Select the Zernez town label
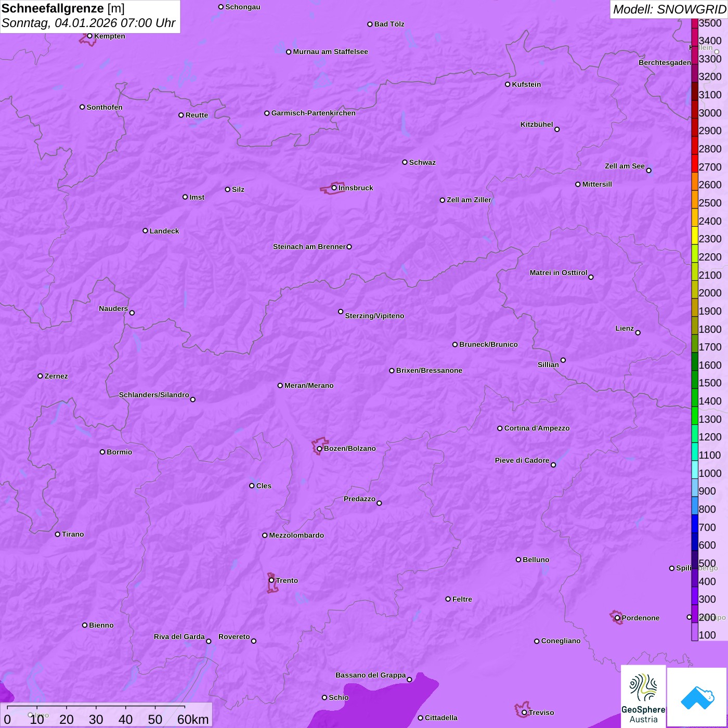The image size is (728, 728). pos(56,376)
